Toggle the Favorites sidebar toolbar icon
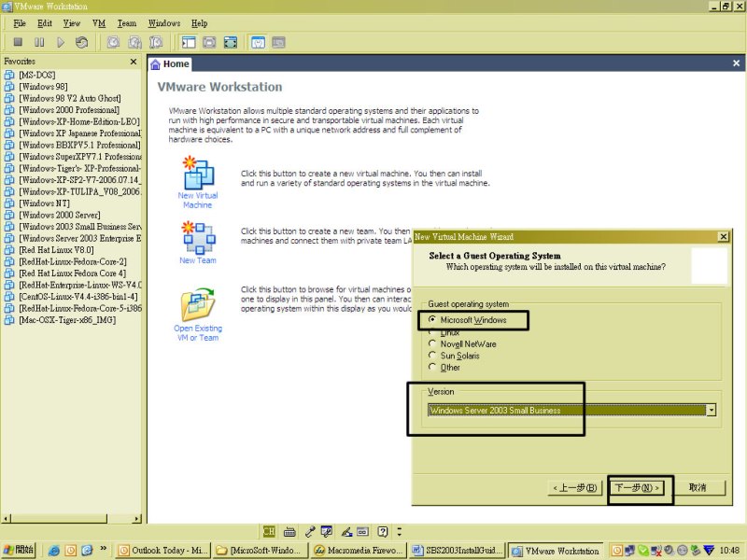This screenshot has height=560, width=747. pos(189,42)
